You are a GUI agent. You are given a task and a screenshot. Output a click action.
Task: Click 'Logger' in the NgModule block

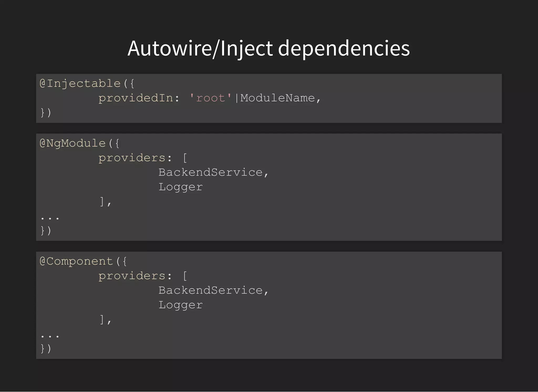point(180,187)
